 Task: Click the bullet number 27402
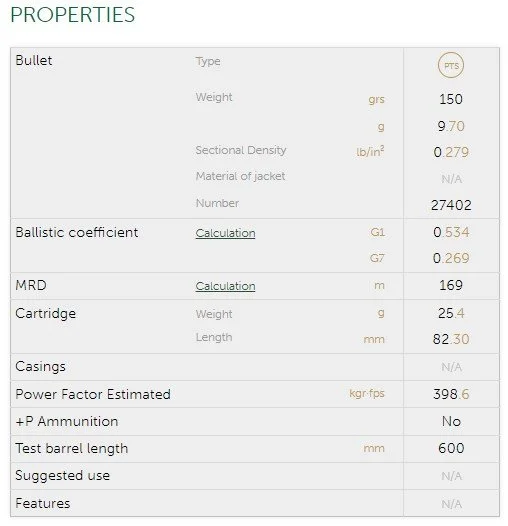pyautogui.click(x=451, y=205)
